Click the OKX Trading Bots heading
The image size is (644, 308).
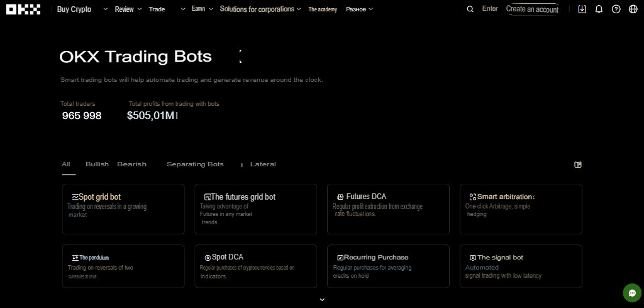click(136, 56)
